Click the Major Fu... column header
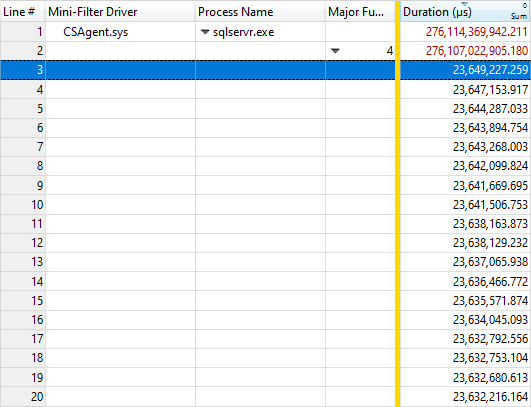531x407 pixels. pyautogui.click(x=356, y=12)
